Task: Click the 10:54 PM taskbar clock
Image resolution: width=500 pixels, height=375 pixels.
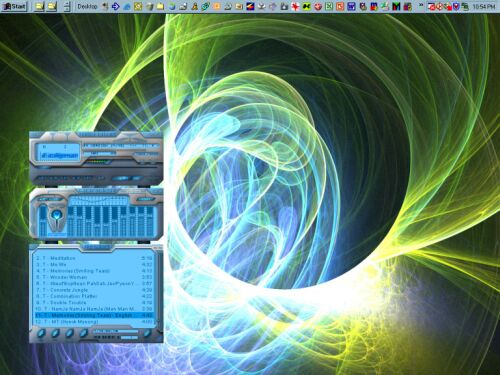Action: [484, 6]
